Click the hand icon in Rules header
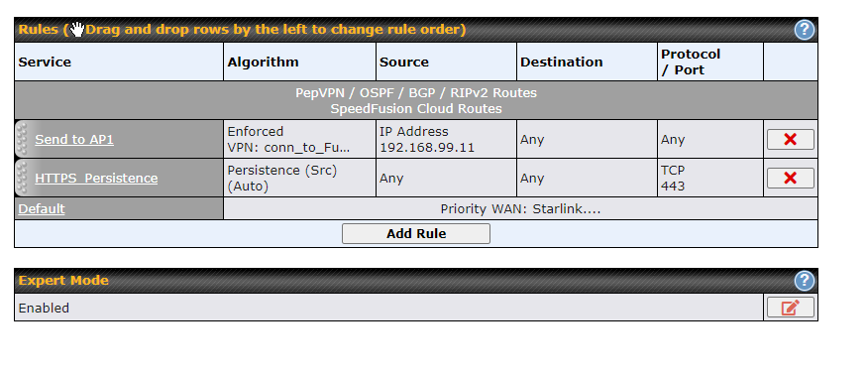This screenshot has width=868, height=376. tap(77, 30)
